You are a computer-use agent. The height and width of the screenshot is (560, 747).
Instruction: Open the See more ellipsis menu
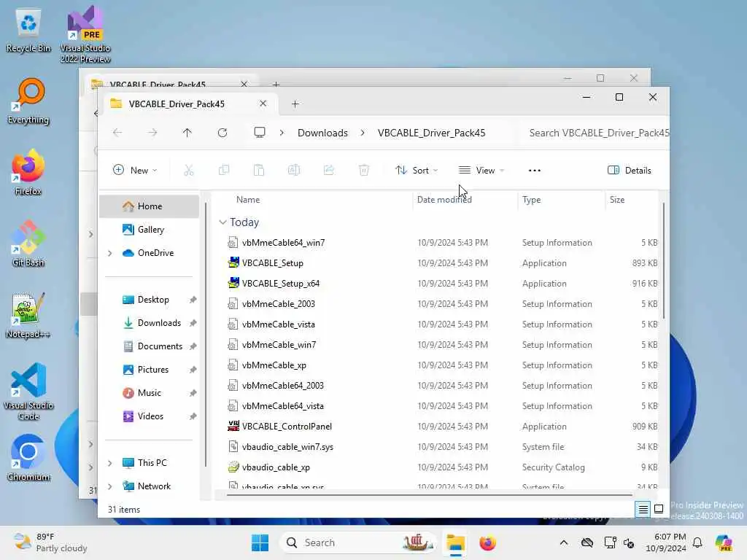535,170
